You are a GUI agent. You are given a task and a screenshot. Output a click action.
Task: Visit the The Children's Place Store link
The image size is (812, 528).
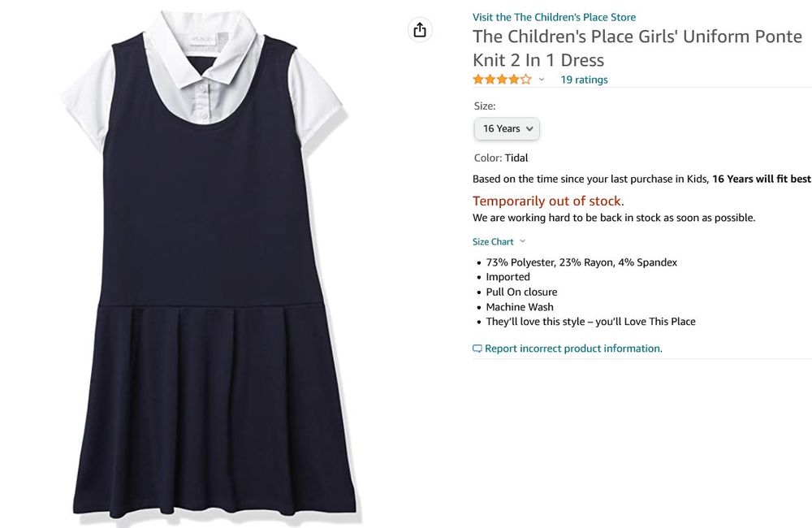pyautogui.click(x=554, y=17)
